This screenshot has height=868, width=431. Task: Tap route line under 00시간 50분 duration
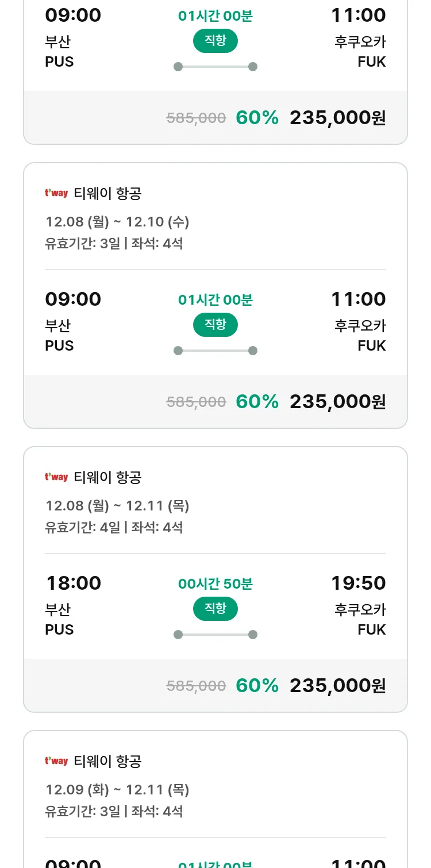click(x=215, y=635)
